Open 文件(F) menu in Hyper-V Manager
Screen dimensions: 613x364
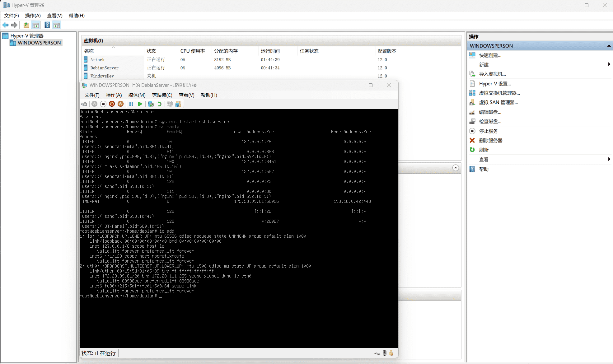pyautogui.click(x=12, y=16)
